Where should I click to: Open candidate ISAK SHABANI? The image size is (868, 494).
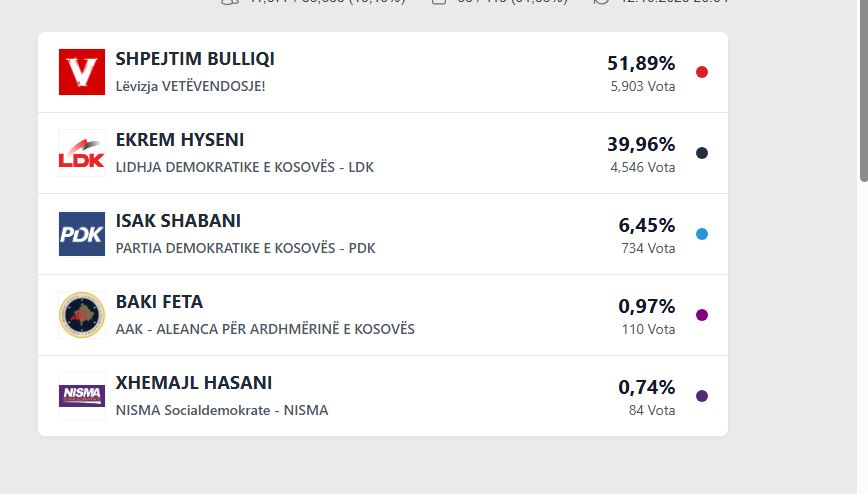coord(178,221)
